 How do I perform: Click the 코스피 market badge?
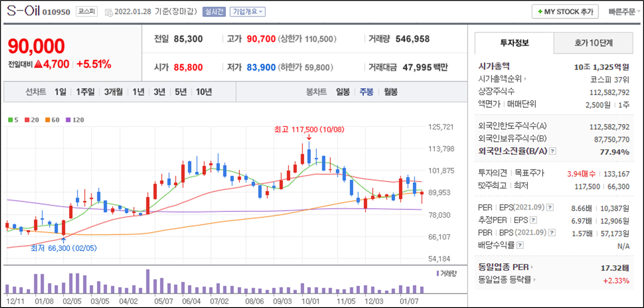[87, 12]
